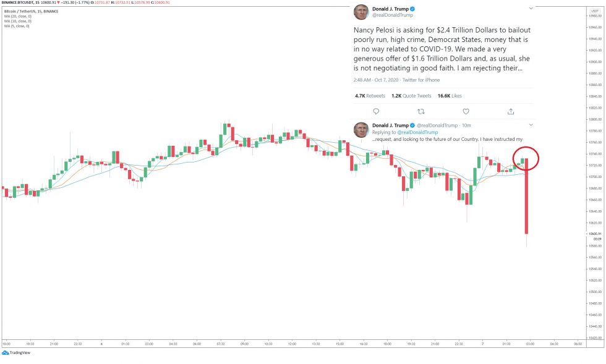Click the retweet icon beneath the Pelosi tweet

click(x=421, y=111)
